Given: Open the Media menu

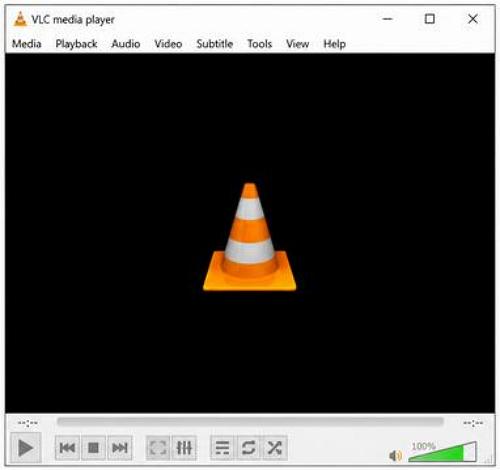Looking at the screenshot, I should tap(27, 44).
